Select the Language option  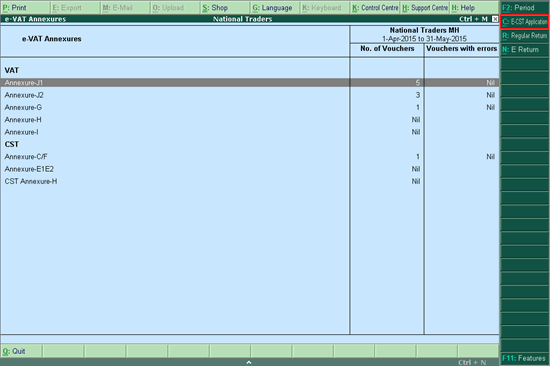point(275,7)
